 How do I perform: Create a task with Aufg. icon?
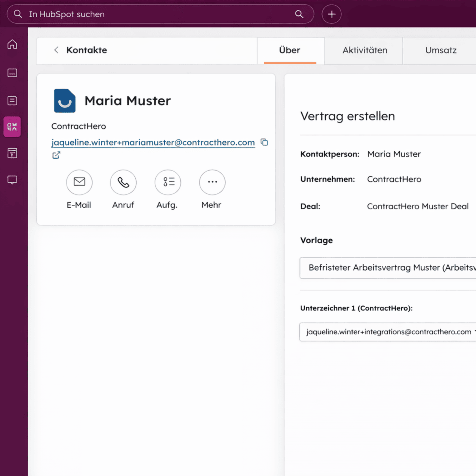[x=168, y=182]
